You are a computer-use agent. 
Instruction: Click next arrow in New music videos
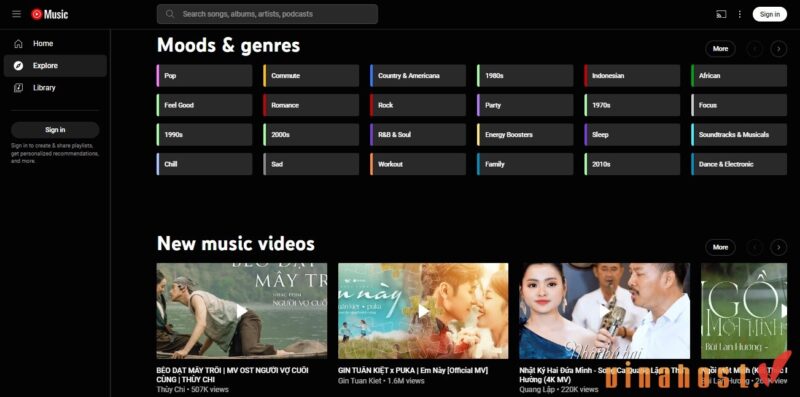coord(779,247)
